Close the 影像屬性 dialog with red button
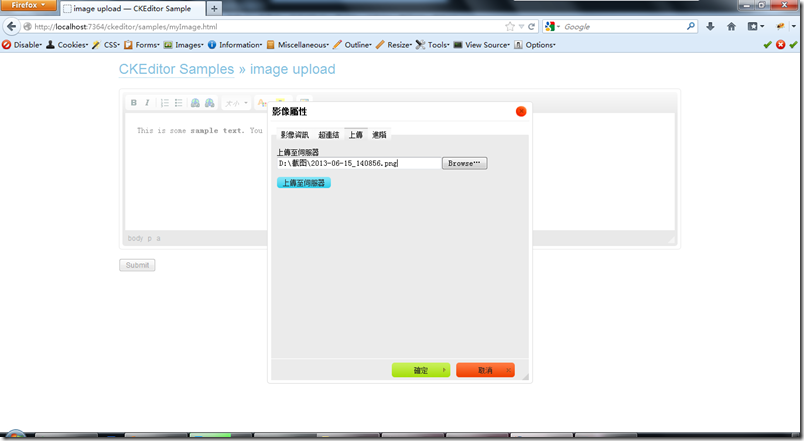Screen dimensions: 804x441 pos(521,111)
